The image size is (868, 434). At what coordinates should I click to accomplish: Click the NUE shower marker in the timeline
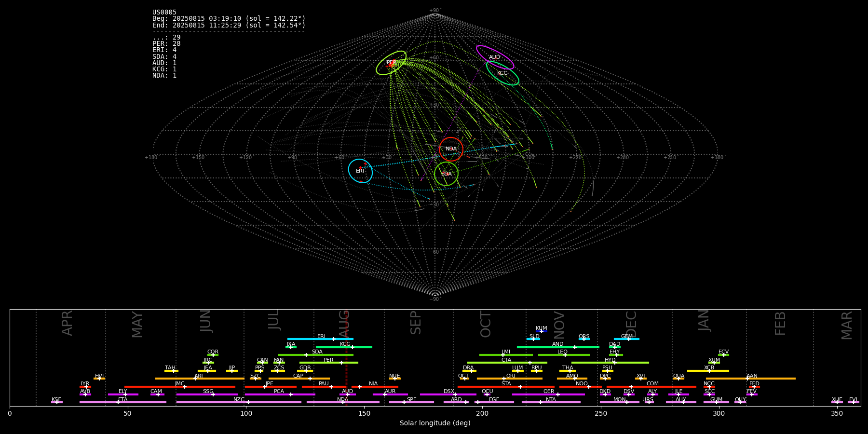[394, 379]
